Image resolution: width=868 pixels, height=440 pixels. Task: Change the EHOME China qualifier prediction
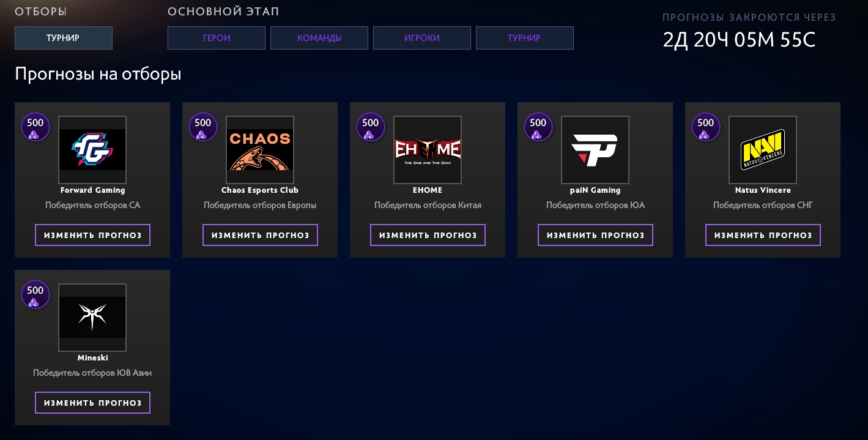(x=428, y=235)
